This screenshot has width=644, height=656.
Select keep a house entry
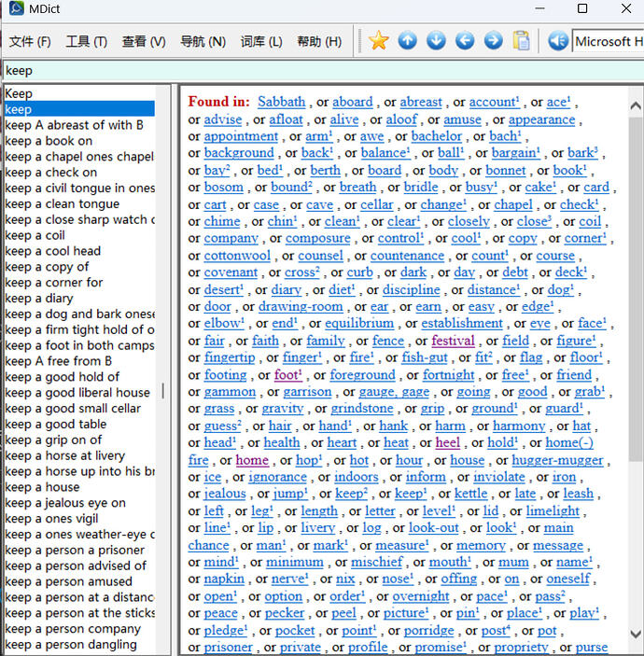42,487
